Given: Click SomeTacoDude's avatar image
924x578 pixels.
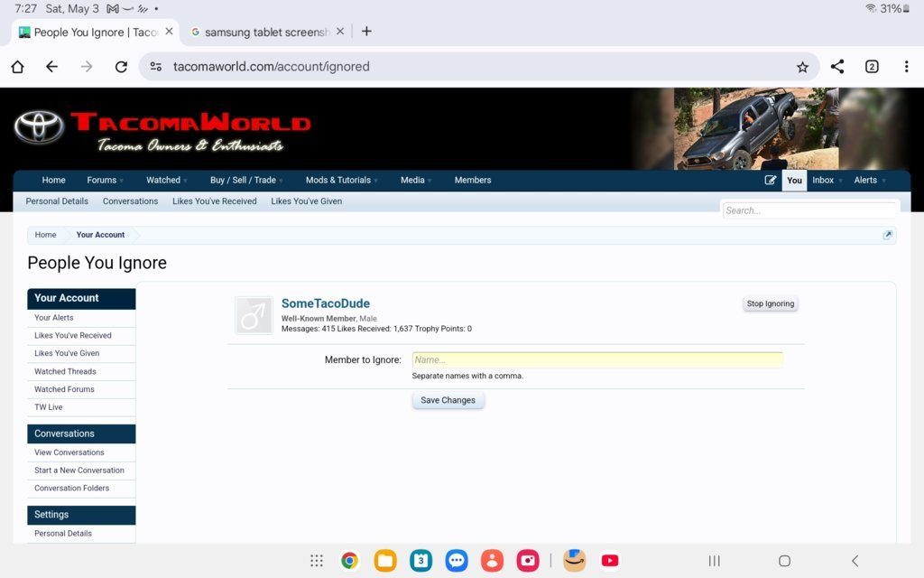Looking at the screenshot, I should tap(254, 315).
